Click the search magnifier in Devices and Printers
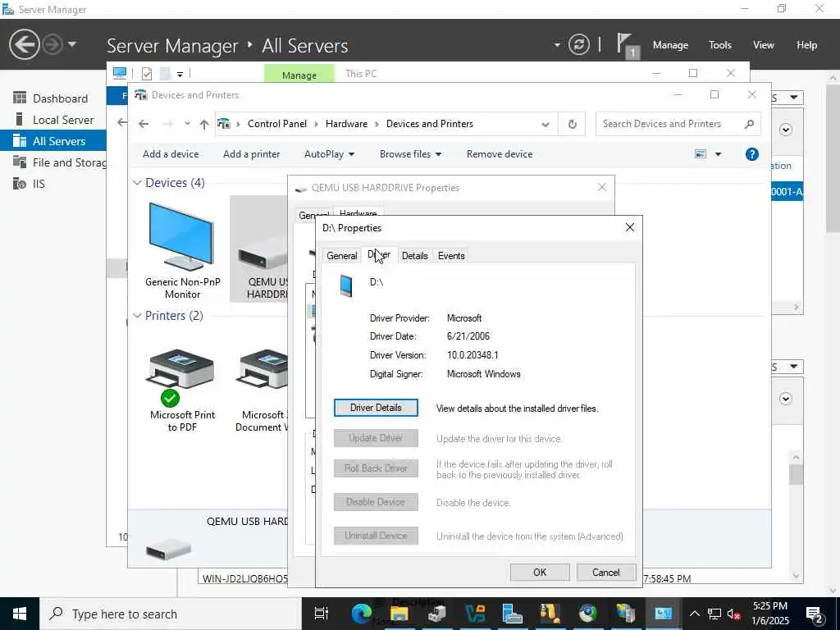840x630 pixels. [749, 124]
